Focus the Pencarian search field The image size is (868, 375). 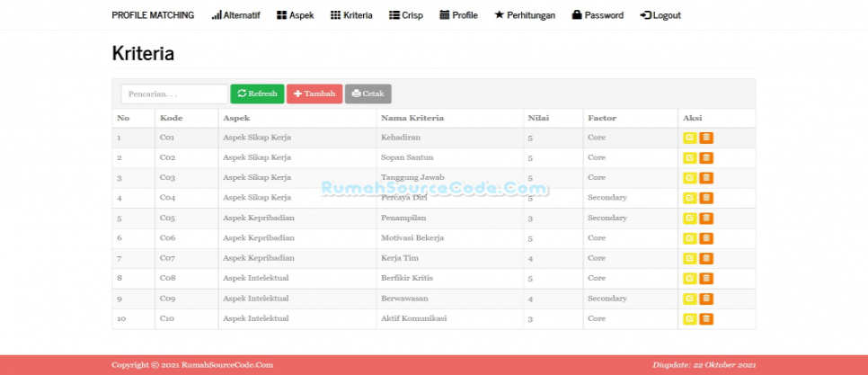coord(174,94)
